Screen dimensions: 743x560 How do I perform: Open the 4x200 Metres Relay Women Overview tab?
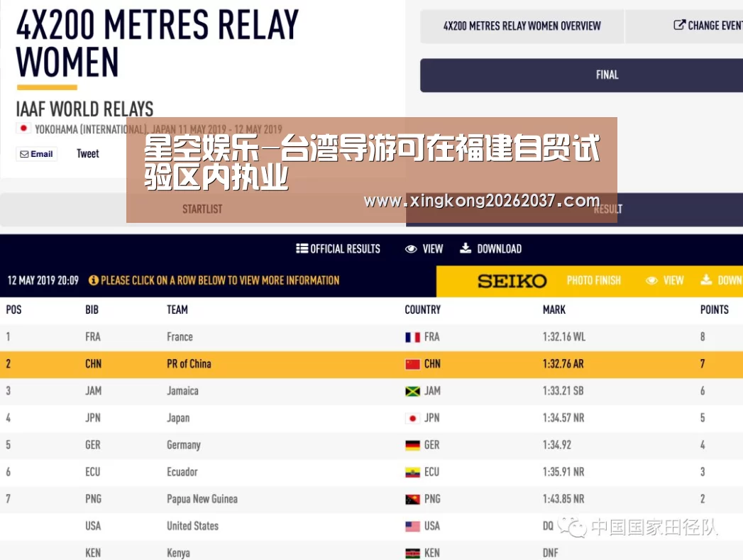coord(522,26)
